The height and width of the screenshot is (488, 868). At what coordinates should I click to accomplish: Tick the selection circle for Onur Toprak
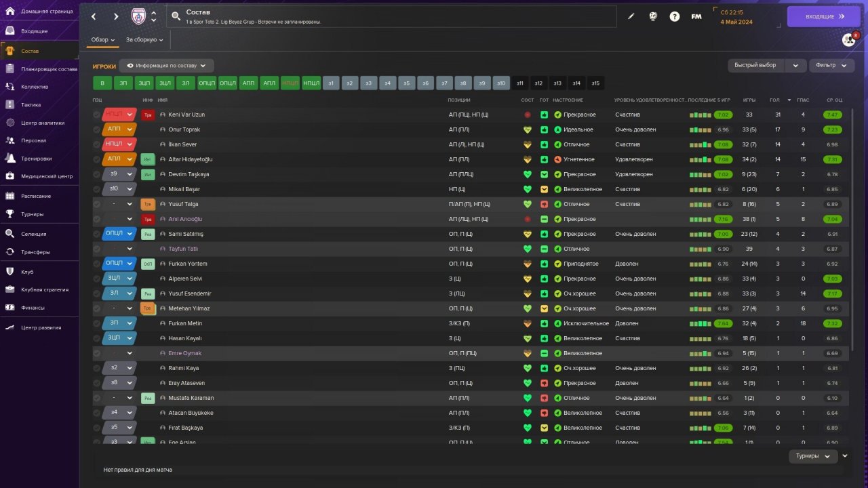click(97, 130)
